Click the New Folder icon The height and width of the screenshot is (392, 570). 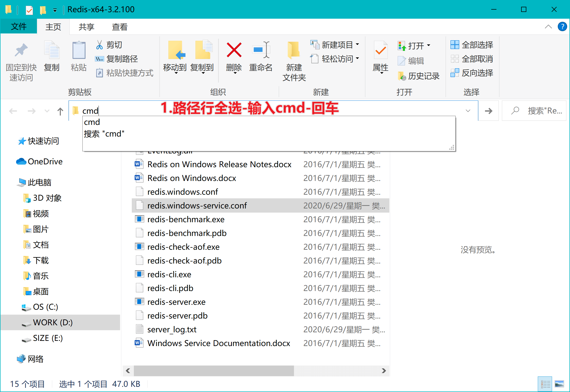pyautogui.click(x=294, y=50)
